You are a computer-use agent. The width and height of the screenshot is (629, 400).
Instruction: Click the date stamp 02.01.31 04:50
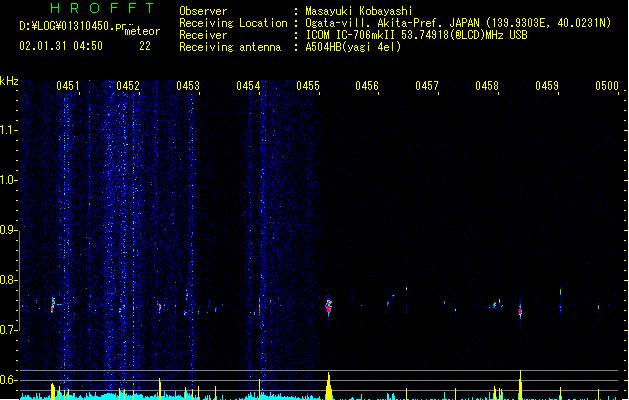point(61,46)
